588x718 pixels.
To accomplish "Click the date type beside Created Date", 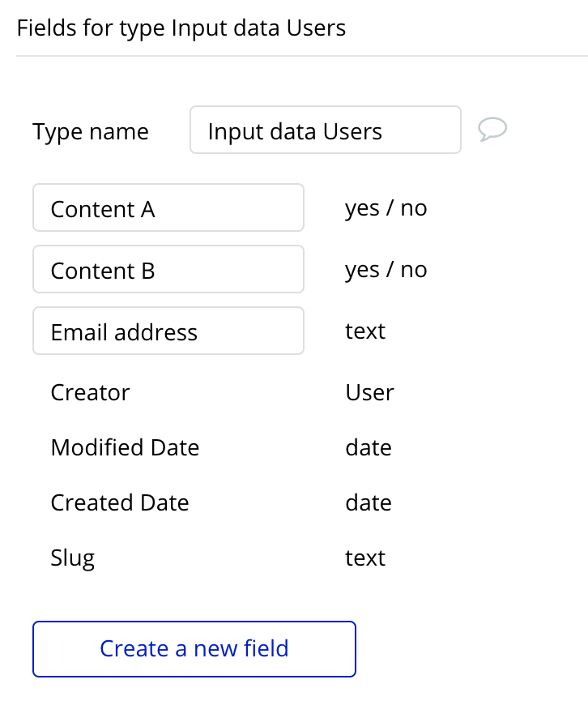I will click(369, 502).
